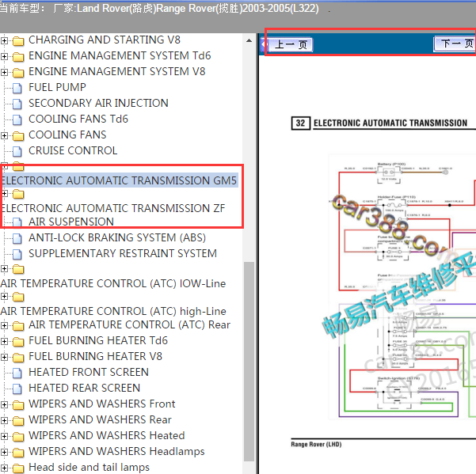
Task: Click the CHARGING AND STARTING V8 folder icon
Action: [x=18, y=40]
